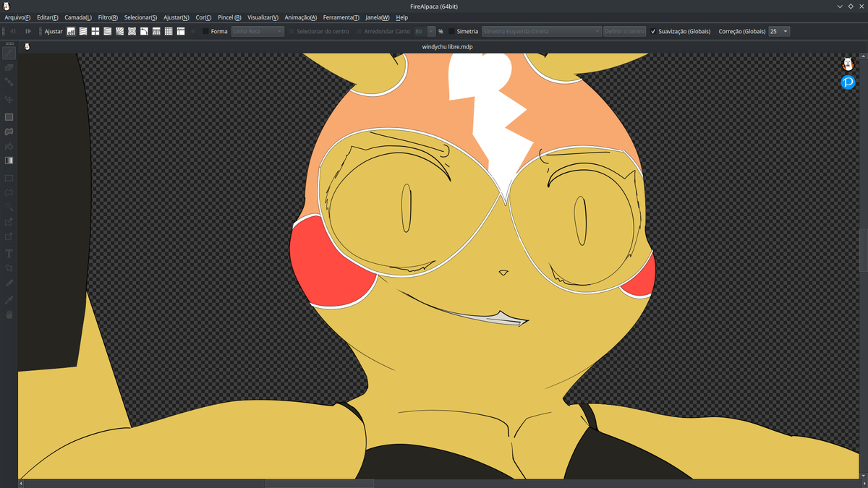Select the Gamepad operation tool icon

[x=9, y=132]
